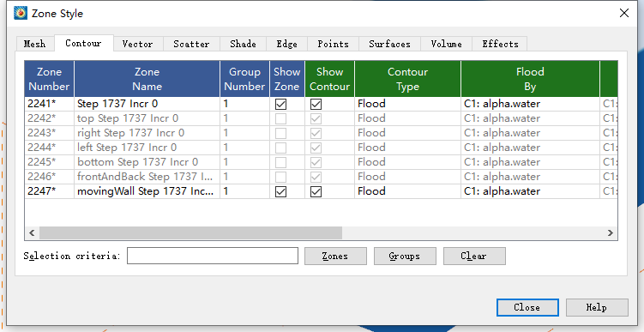Click the Zones button
The height and width of the screenshot is (332, 644).
335,256
